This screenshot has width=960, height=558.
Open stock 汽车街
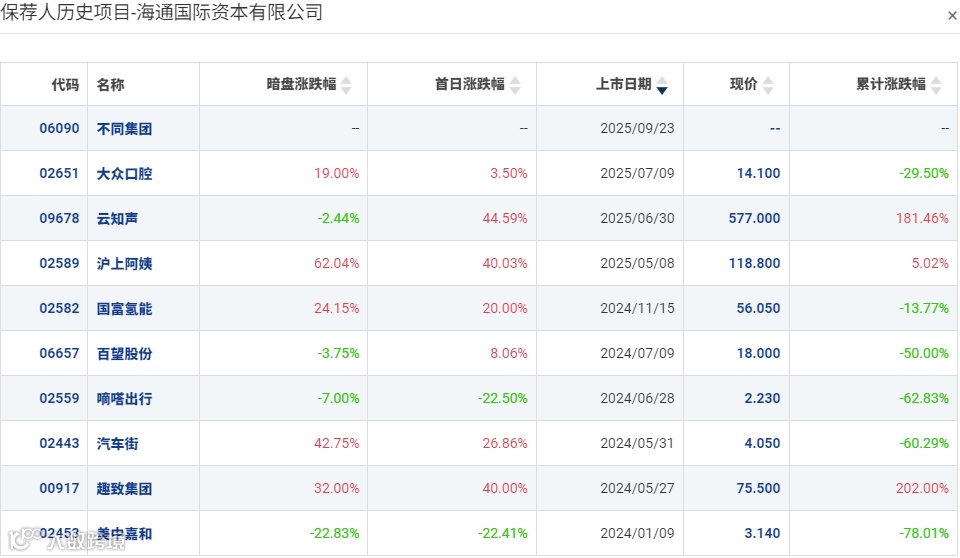coord(117,443)
